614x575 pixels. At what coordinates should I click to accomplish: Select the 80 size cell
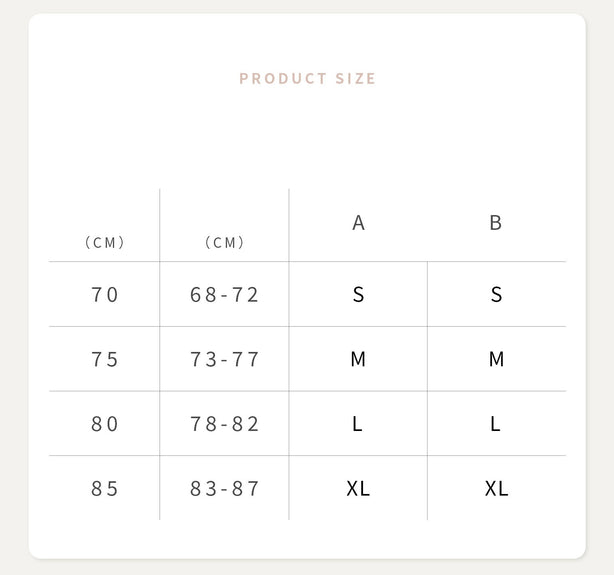pyautogui.click(x=105, y=424)
